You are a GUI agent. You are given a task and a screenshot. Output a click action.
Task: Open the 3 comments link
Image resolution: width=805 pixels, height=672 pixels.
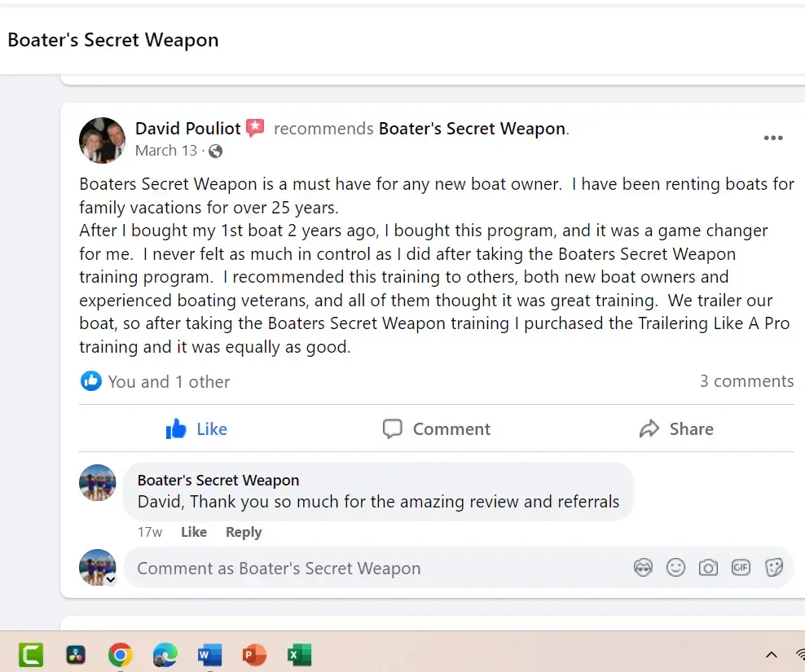tap(746, 381)
